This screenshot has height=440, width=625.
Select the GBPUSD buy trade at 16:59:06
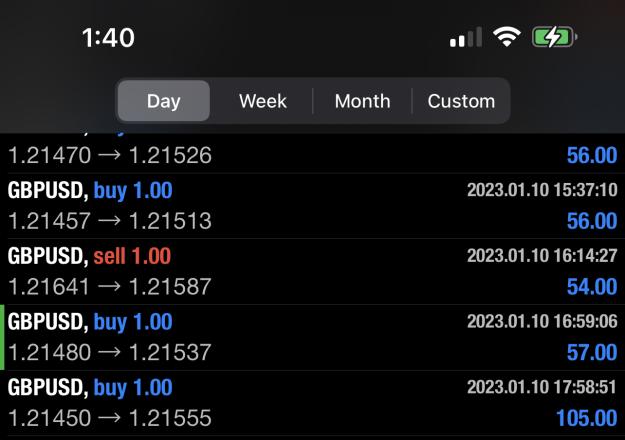click(x=312, y=337)
